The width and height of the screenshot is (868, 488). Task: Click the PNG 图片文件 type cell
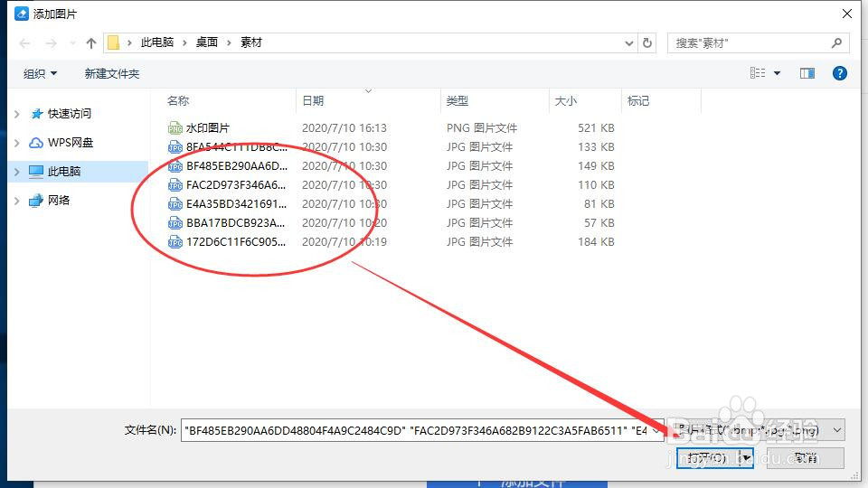(x=482, y=127)
